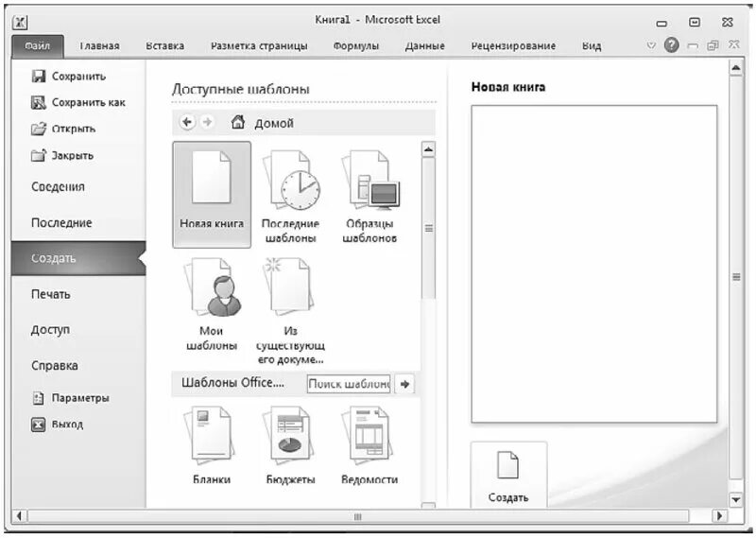Screen dimensions: 756x538
Task: Close the workbook with ribbon corner X
Action: tap(733, 44)
